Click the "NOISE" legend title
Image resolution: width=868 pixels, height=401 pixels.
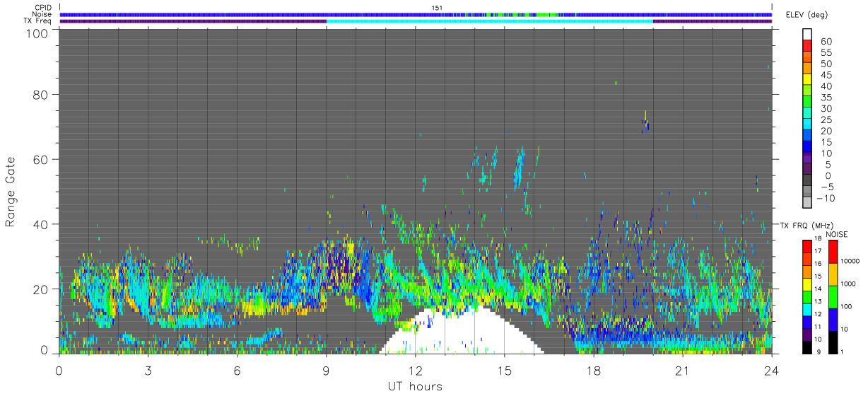click(838, 234)
